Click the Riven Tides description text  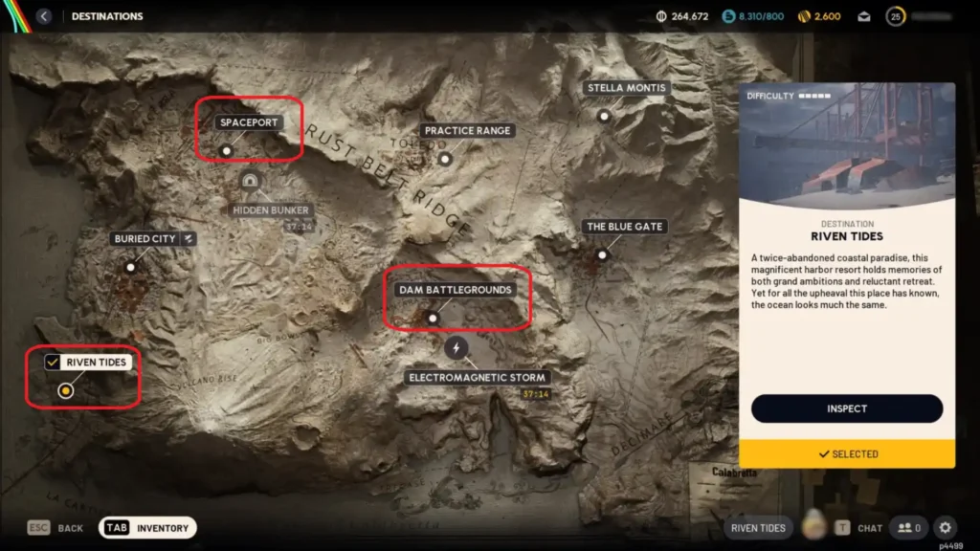(846, 281)
